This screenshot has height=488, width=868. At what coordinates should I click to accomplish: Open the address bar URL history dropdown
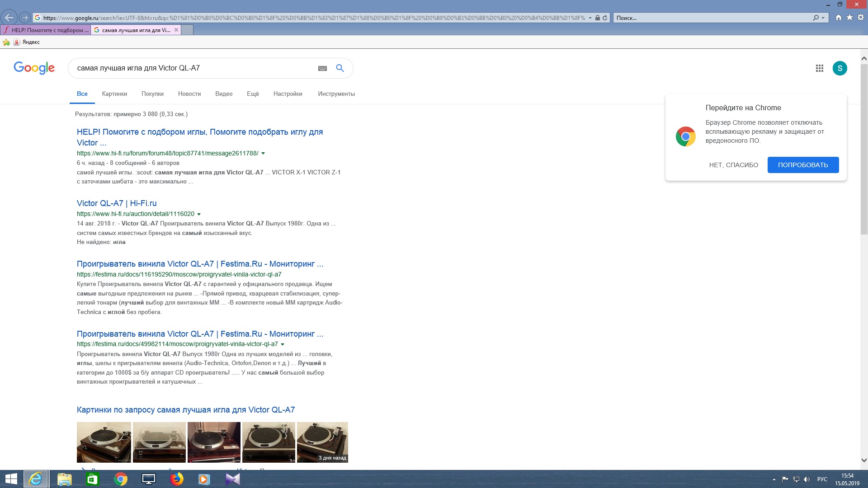pos(590,18)
